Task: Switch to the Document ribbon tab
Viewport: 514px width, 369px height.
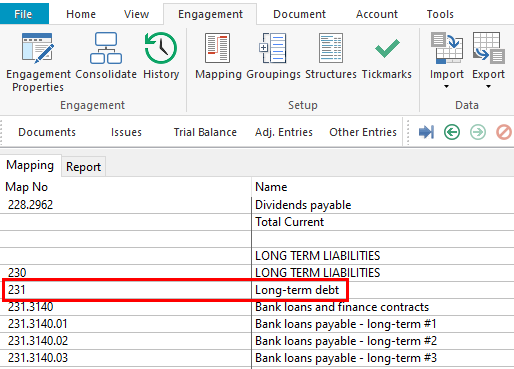Action: [299, 14]
